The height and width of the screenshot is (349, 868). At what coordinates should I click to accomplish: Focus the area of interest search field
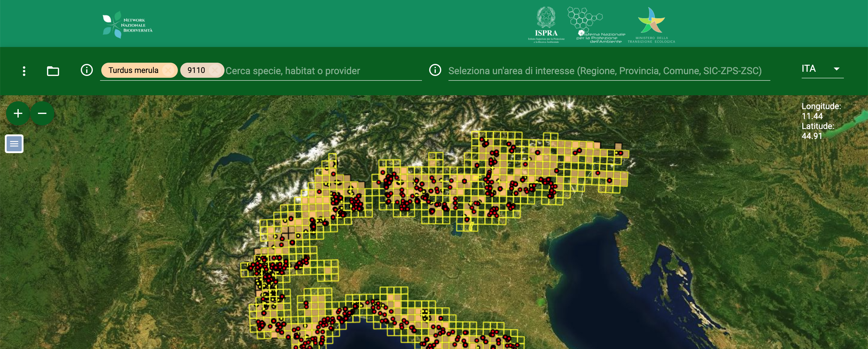coord(605,71)
